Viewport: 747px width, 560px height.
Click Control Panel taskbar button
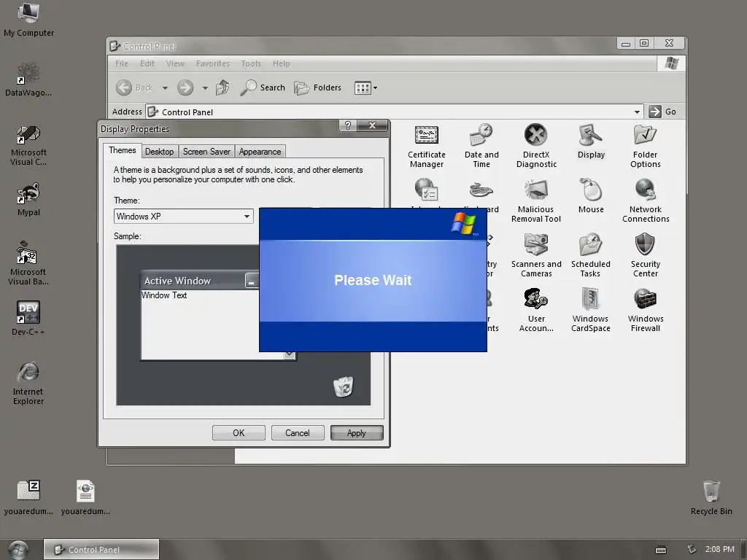101,550
